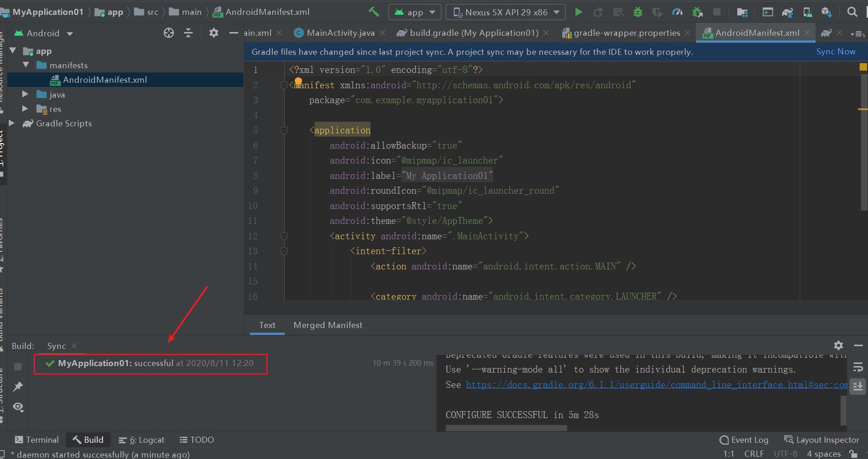This screenshot has width=868, height=459.
Task: Expand the java folder in project tree
Action: pos(26,95)
